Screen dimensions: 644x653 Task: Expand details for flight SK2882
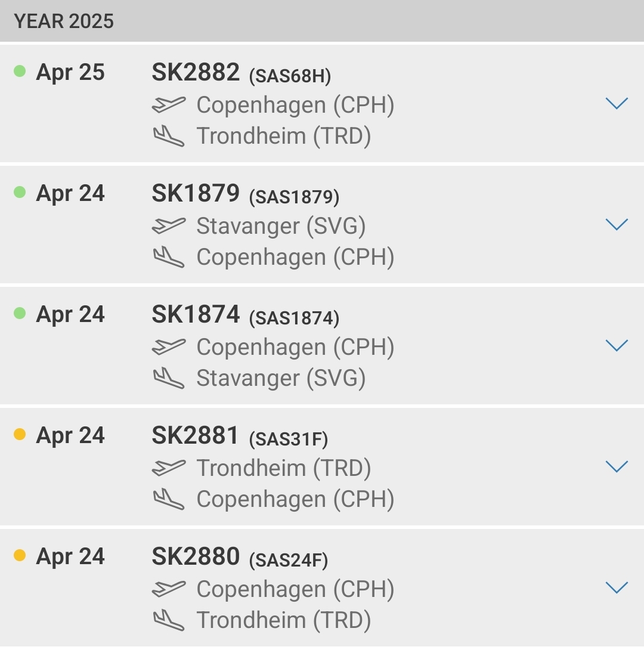coord(616,104)
